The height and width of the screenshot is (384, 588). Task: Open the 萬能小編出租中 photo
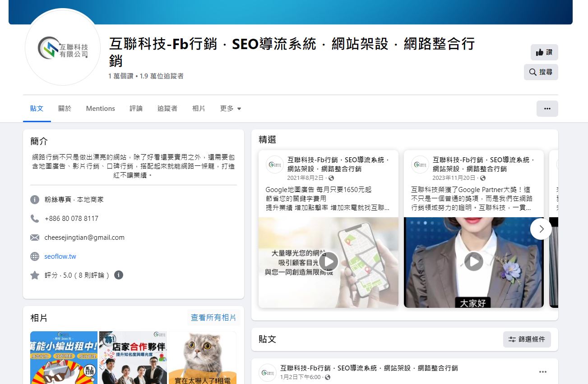(64, 357)
